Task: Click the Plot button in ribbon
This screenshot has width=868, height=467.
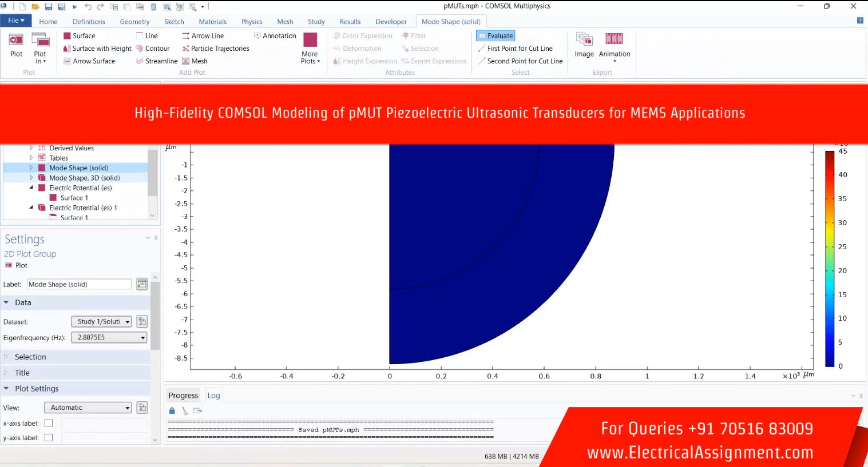Action: click(17, 45)
